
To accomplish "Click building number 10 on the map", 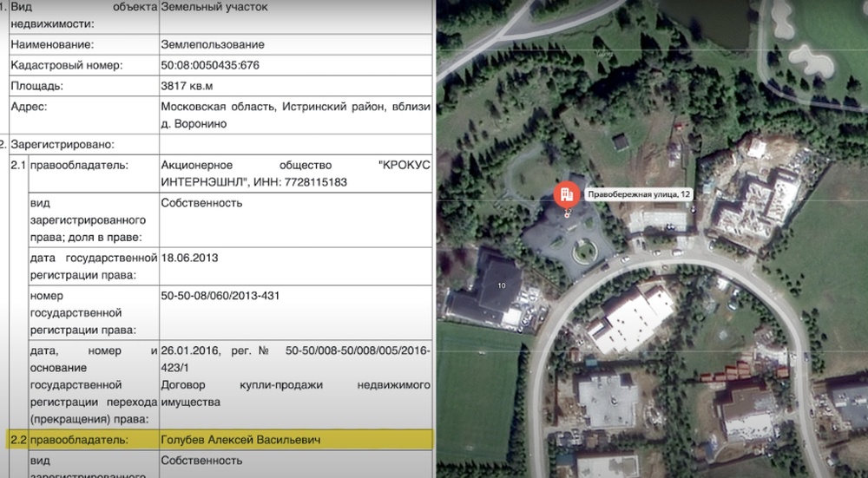I will [501, 285].
